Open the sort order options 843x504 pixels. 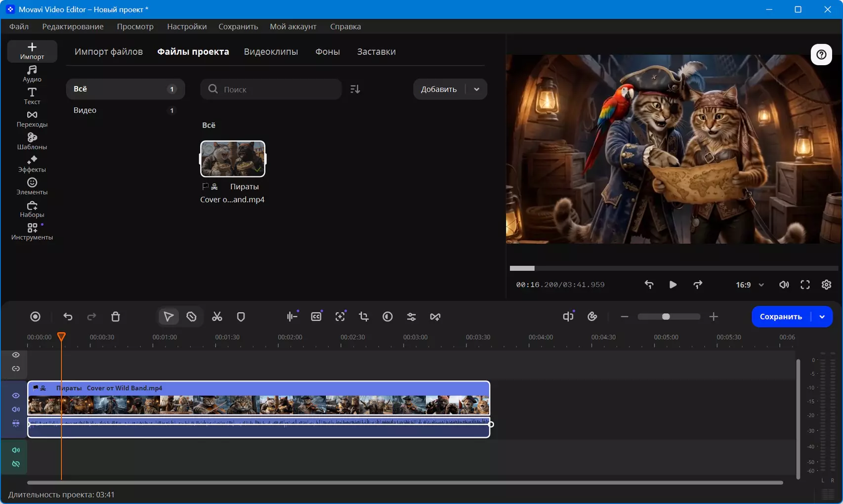click(x=355, y=89)
